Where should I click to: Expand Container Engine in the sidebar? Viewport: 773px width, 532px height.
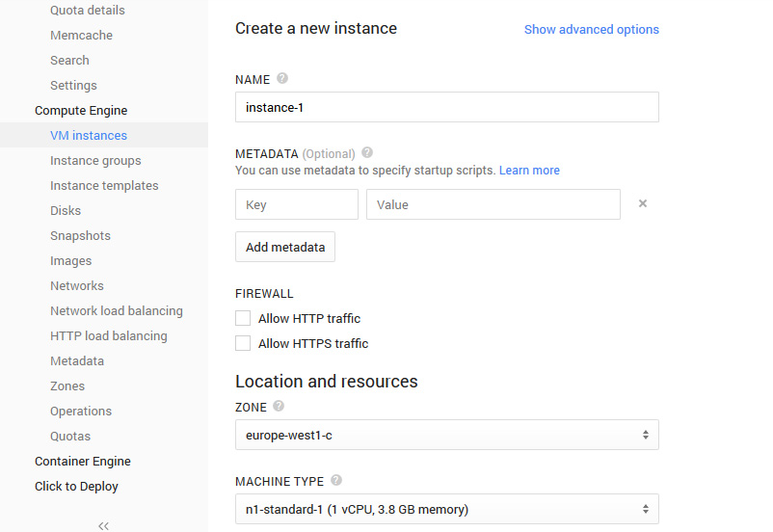point(83,462)
